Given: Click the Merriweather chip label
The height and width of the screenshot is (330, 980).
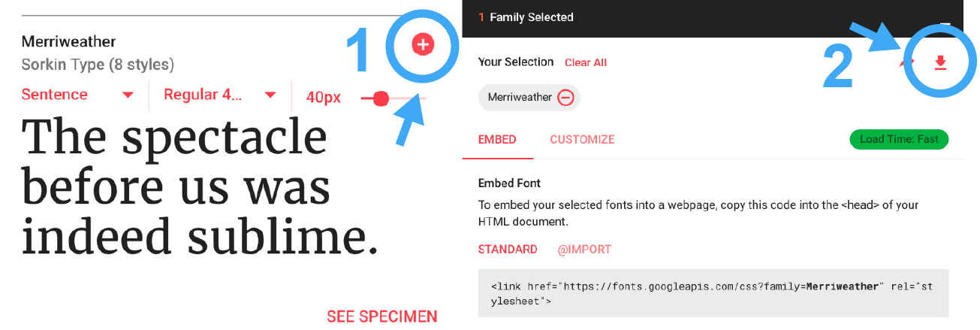Looking at the screenshot, I should tap(520, 98).
